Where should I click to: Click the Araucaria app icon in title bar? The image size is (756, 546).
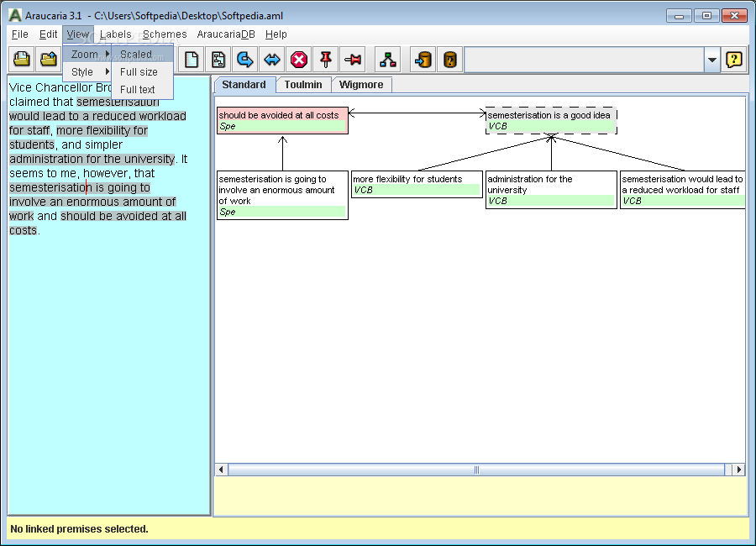pyautogui.click(x=15, y=15)
